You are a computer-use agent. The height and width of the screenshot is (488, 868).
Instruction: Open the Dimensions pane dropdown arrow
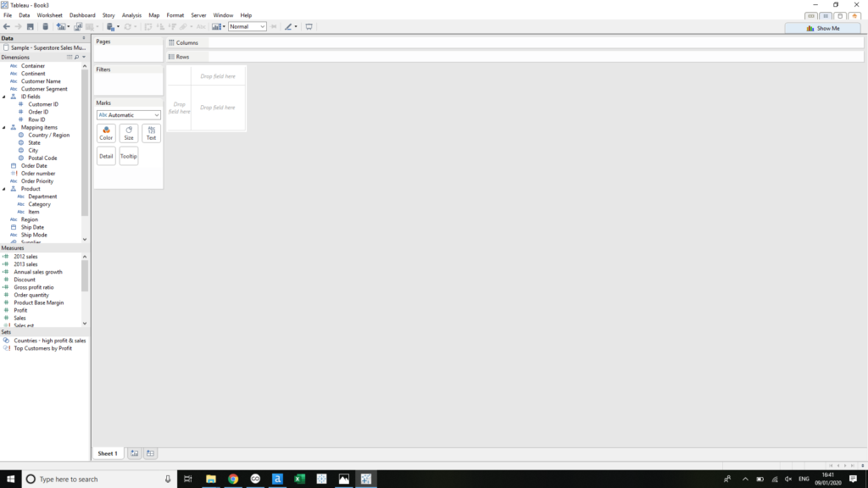coord(84,57)
